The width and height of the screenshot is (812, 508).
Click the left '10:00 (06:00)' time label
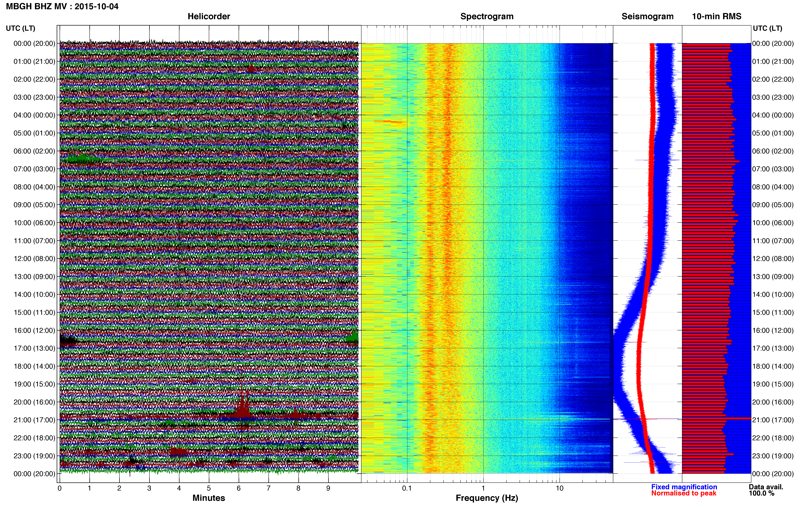pyautogui.click(x=34, y=223)
